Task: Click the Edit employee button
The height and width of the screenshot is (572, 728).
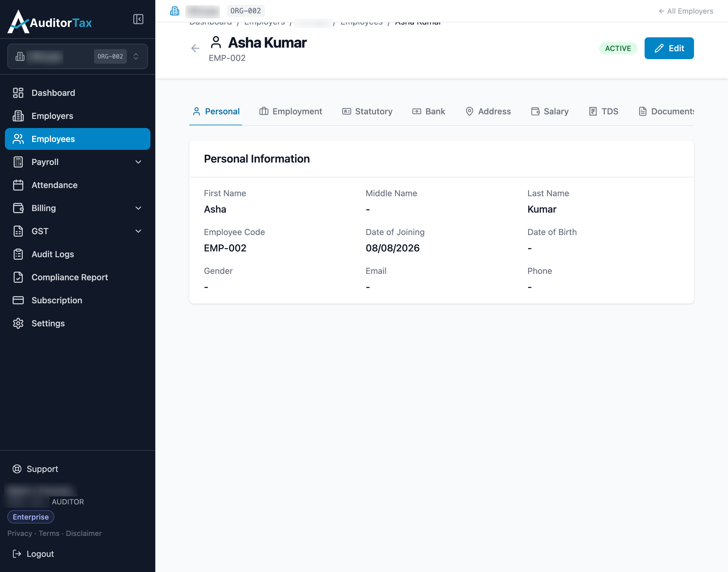Action: click(669, 48)
